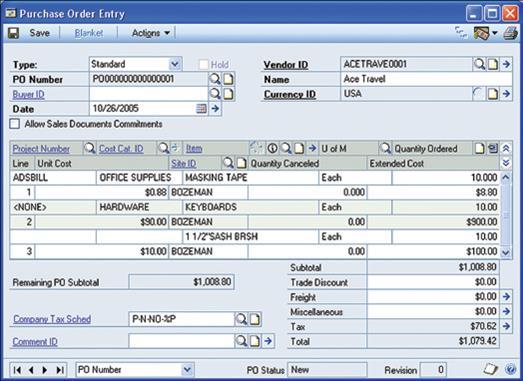Go to previous record navigation button

point(31,370)
